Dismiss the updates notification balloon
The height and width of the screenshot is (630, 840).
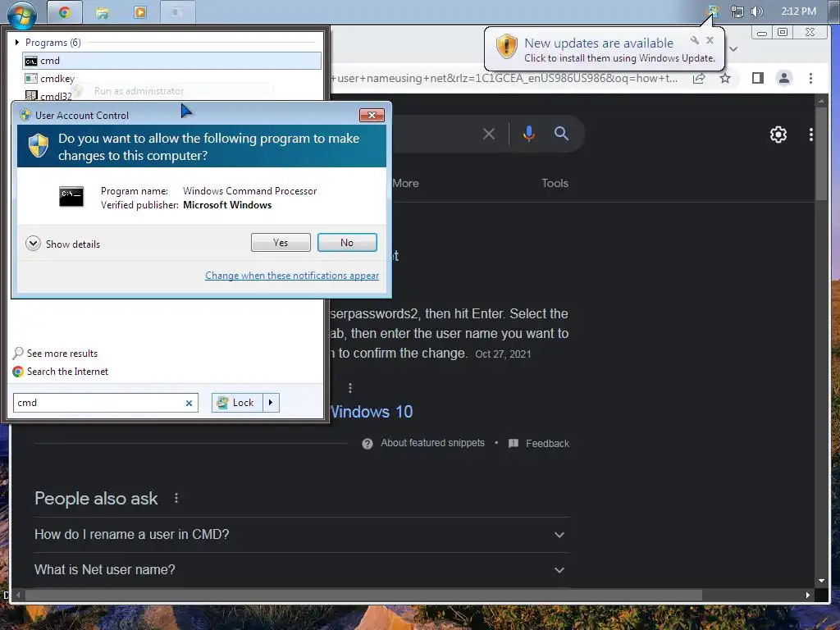[710, 40]
